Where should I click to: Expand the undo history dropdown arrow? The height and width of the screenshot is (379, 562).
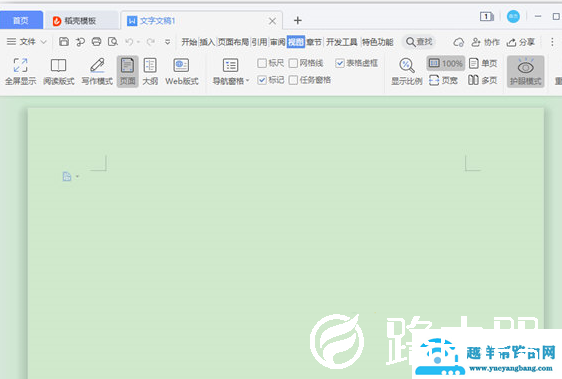click(x=138, y=42)
